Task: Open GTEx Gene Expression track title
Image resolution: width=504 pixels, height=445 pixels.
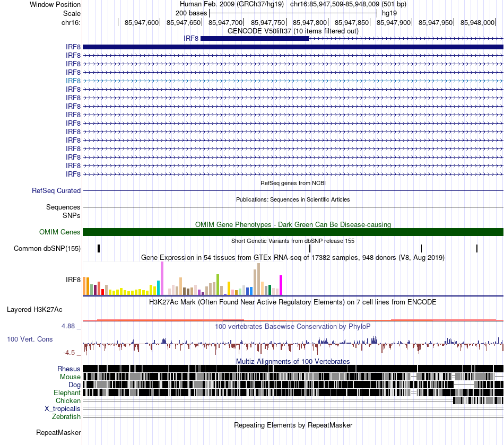Action: [293, 258]
